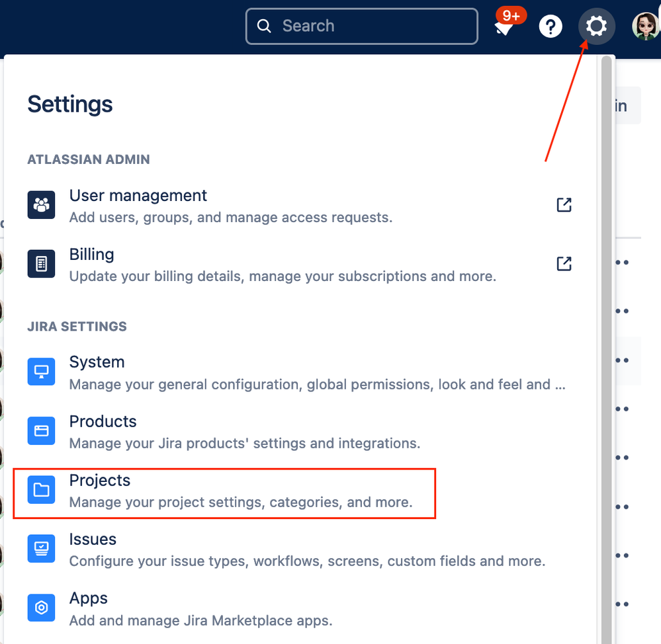The width and height of the screenshot is (661, 644).
Task: Open the Billing menu entry
Action: [300, 264]
